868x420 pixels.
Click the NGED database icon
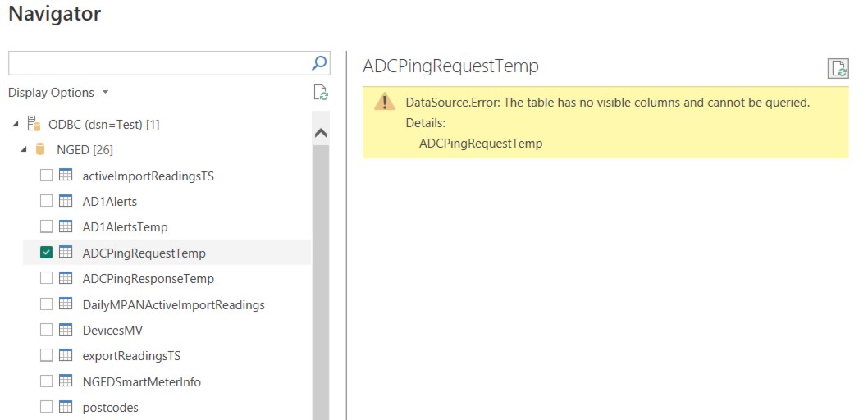click(41, 149)
